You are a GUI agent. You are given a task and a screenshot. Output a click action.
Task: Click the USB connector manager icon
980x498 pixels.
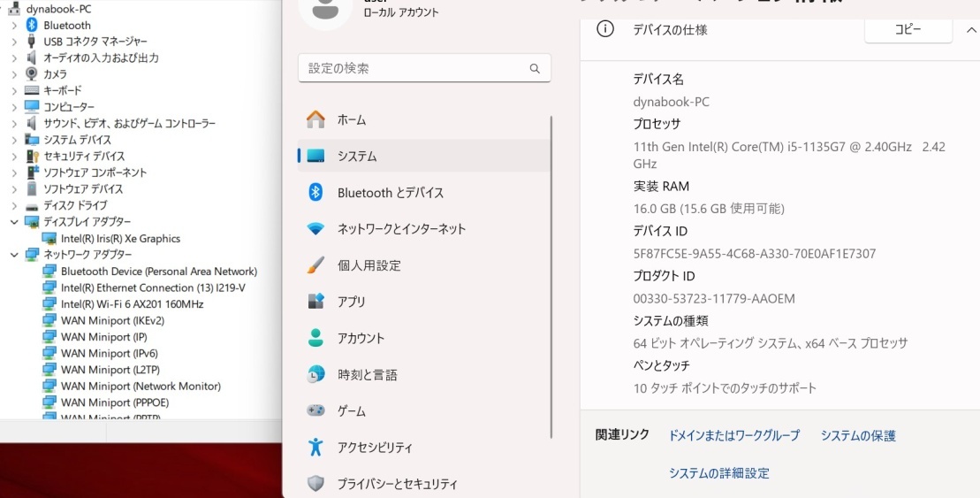(31, 42)
